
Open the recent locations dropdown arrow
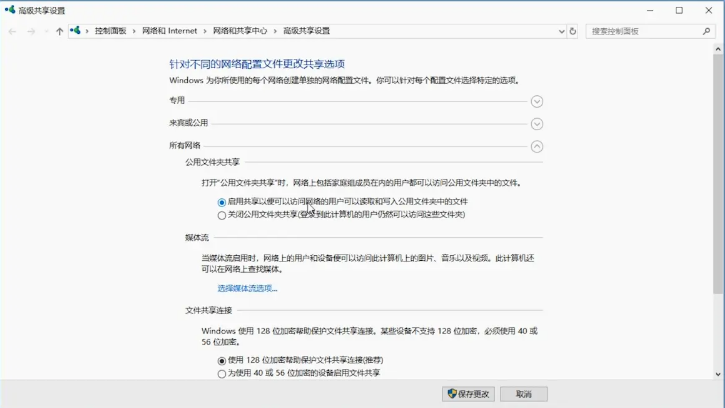pyautogui.click(x=45, y=31)
